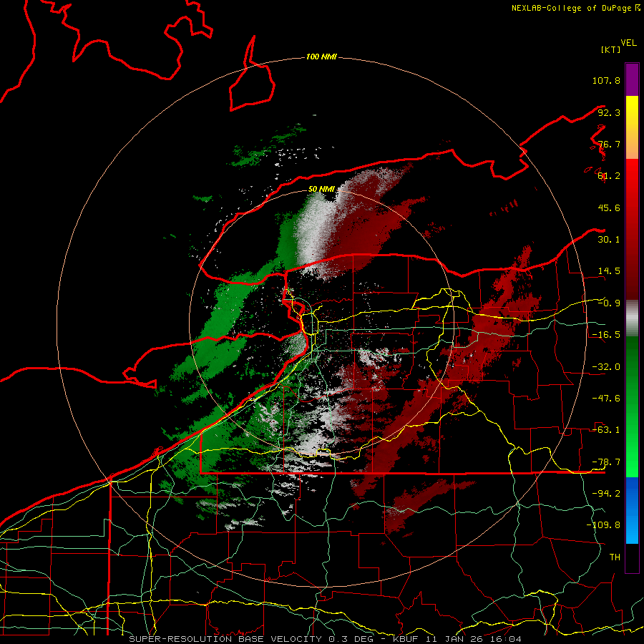Click the -63.1 legend value

point(606,430)
